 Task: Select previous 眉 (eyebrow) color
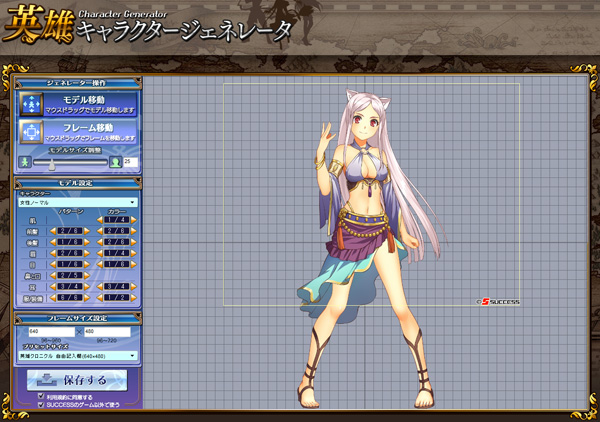pos(99,253)
